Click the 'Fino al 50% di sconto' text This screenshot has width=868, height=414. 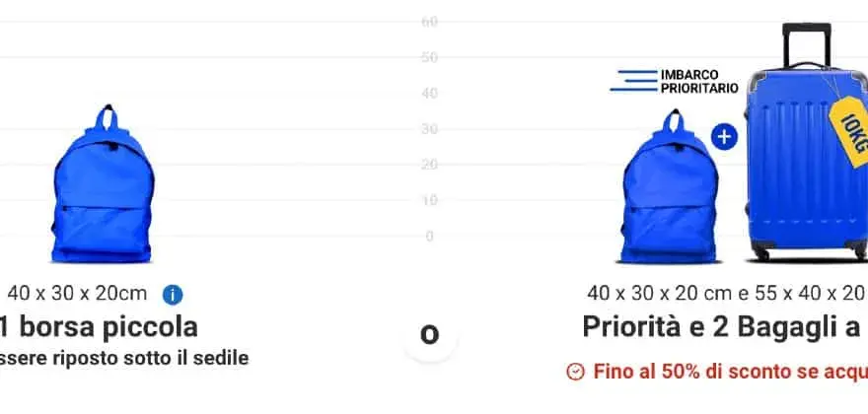click(x=731, y=372)
